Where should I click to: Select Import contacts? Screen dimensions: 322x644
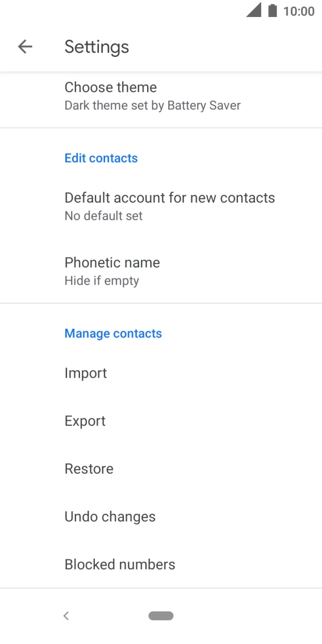[161, 373]
